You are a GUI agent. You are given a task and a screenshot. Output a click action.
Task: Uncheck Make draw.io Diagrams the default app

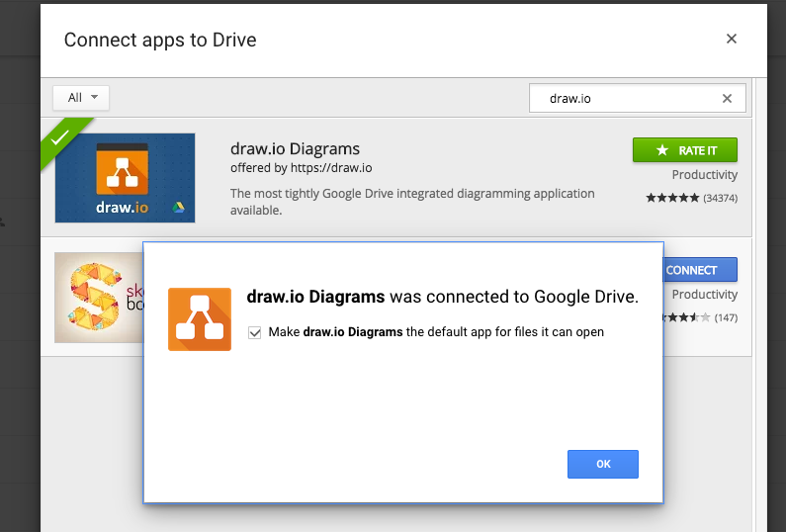[x=255, y=332]
